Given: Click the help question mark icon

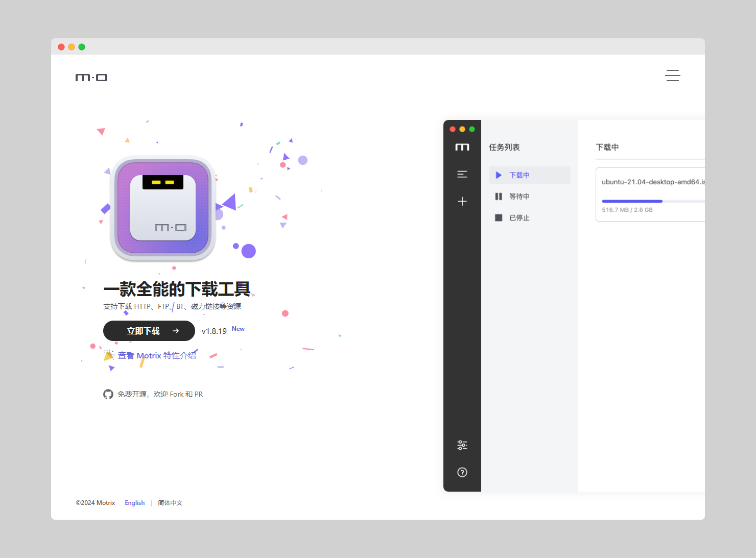Looking at the screenshot, I should (x=462, y=472).
